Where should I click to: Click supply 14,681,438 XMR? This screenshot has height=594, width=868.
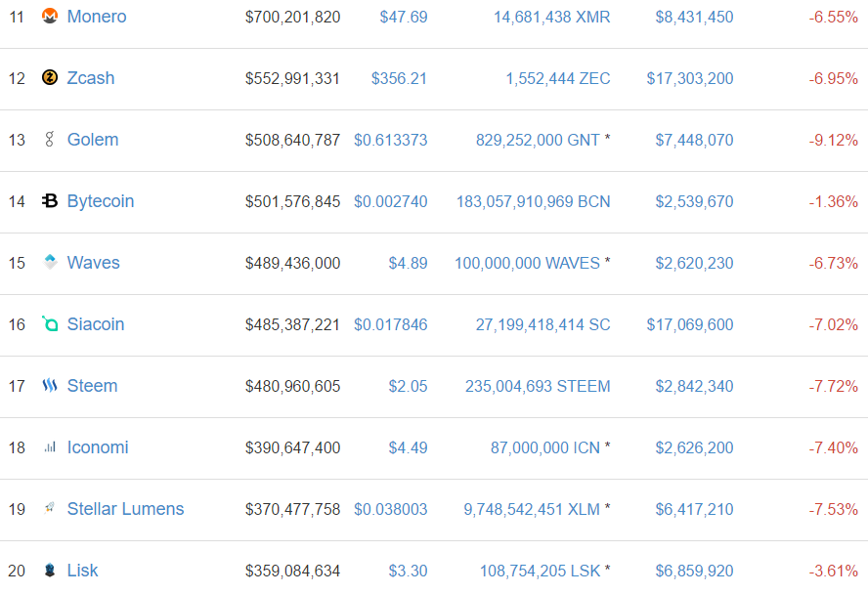click(552, 18)
